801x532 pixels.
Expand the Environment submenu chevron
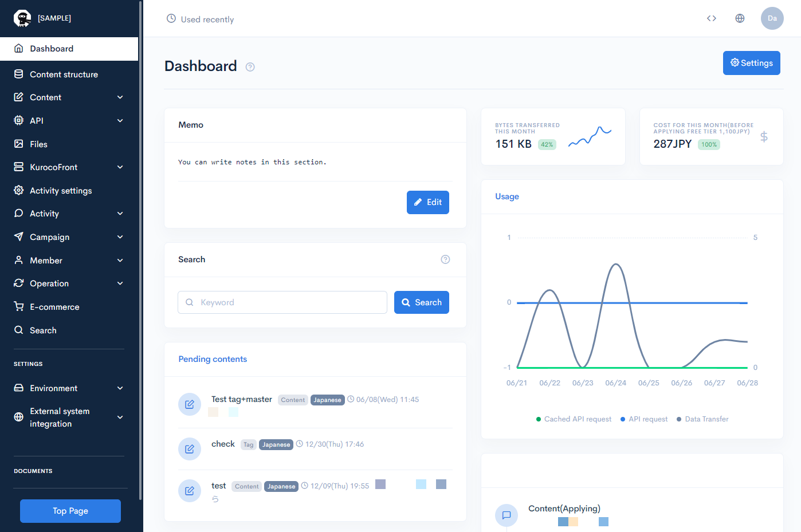tap(120, 388)
